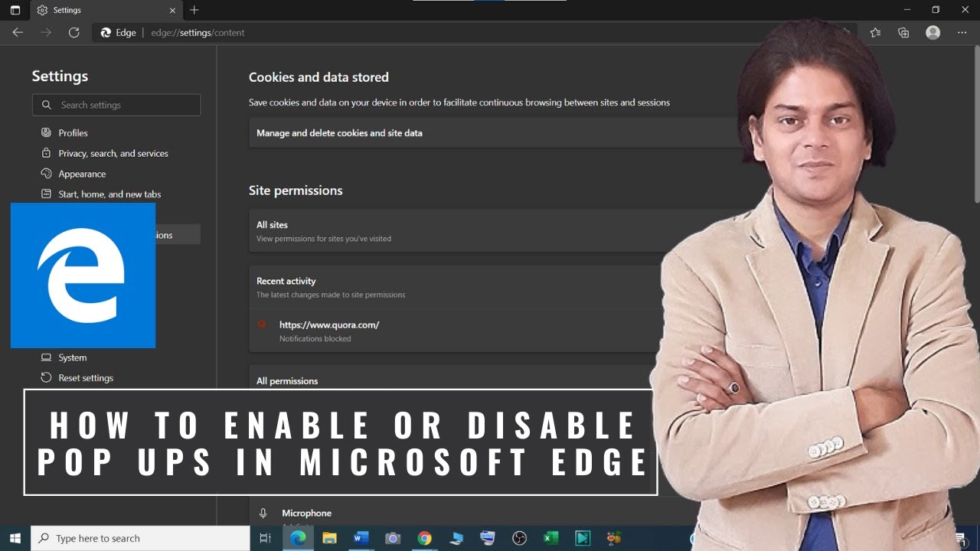Image resolution: width=980 pixels, height=551 pixels.
Task: Select the Settings tab
Action: pyautogui.click(x=106, y=10)
